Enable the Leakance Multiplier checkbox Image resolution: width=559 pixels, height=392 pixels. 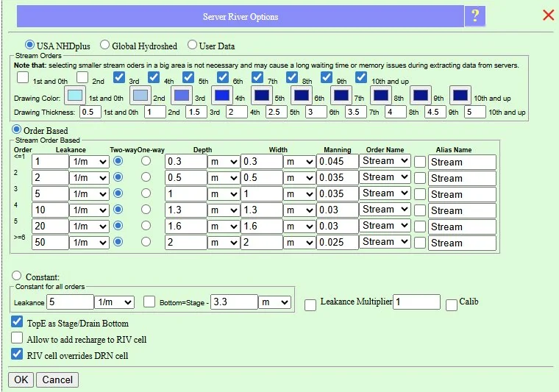(310, 304)
